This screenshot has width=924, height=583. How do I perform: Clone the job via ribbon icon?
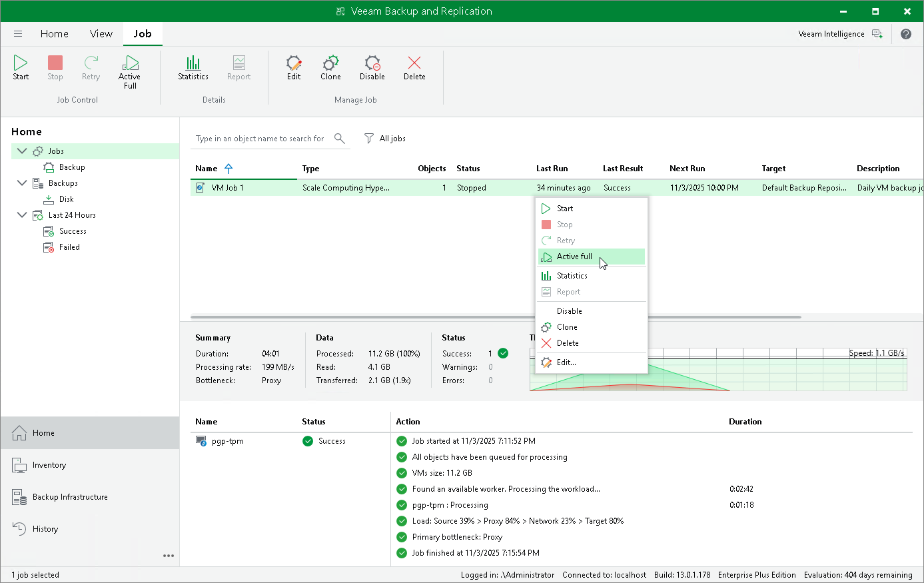(x=330, y=63)
